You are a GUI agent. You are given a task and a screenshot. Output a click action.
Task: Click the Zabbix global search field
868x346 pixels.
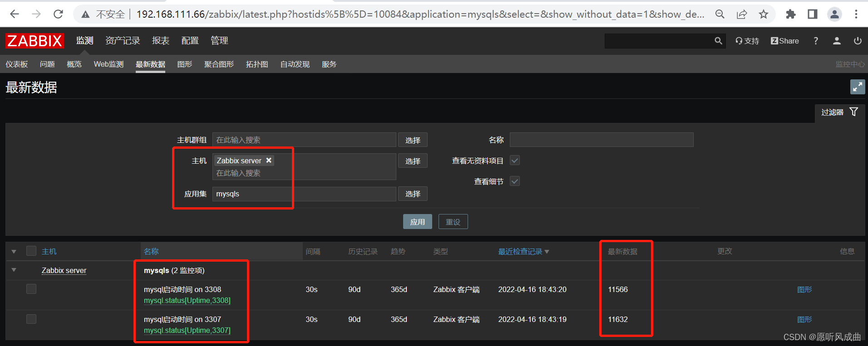click(658, 41)
